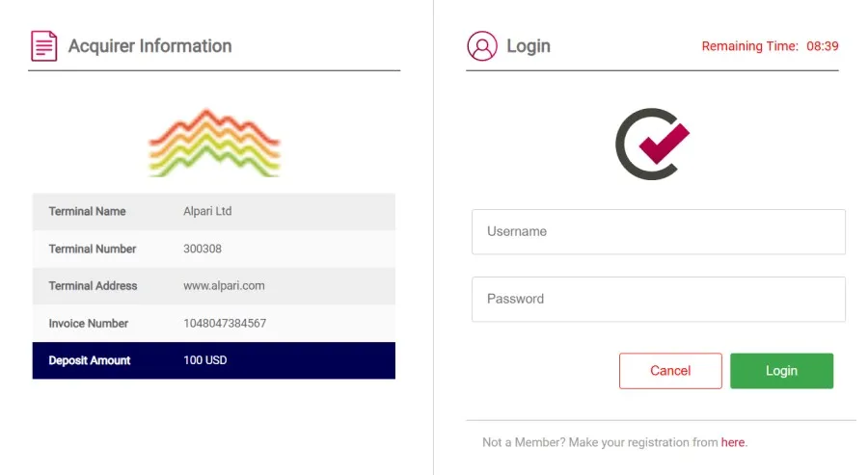Select the Terminal Name row label
The width and height of the screenshot is (868, 475).
pyautogui.click(x=87, y=211)
